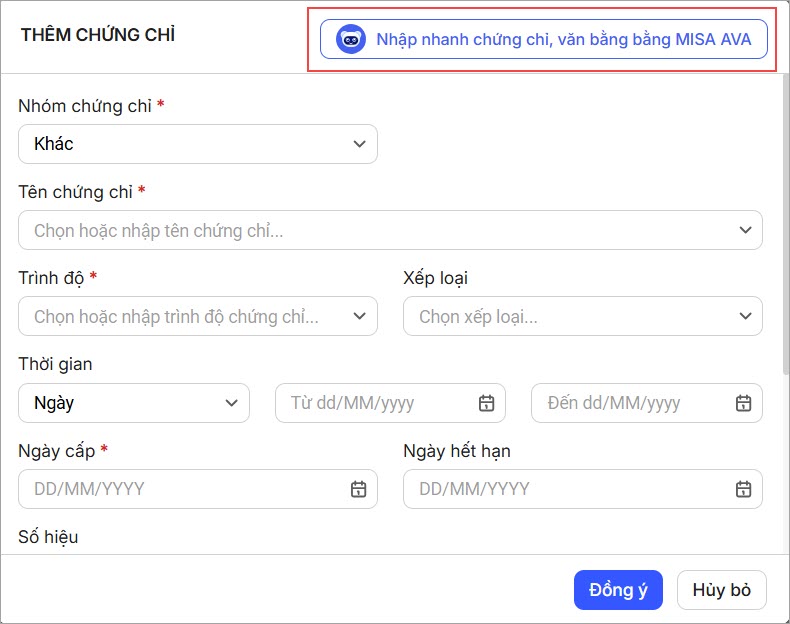Focus the Chọn xếp loại input
The image size is (790, 624).
(x=582, y=316)
